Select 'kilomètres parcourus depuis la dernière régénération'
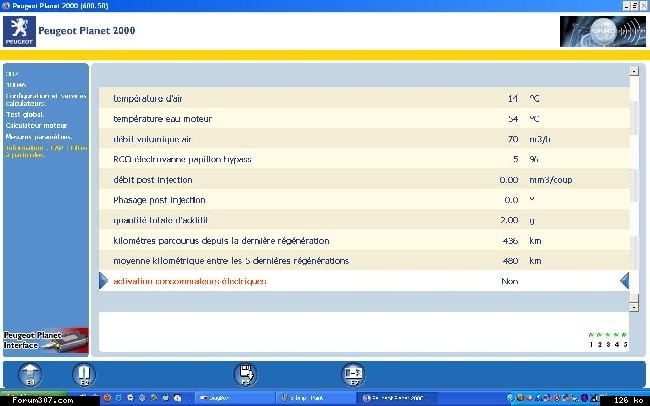This screenshot has height=406, width=650. (364, 241)
